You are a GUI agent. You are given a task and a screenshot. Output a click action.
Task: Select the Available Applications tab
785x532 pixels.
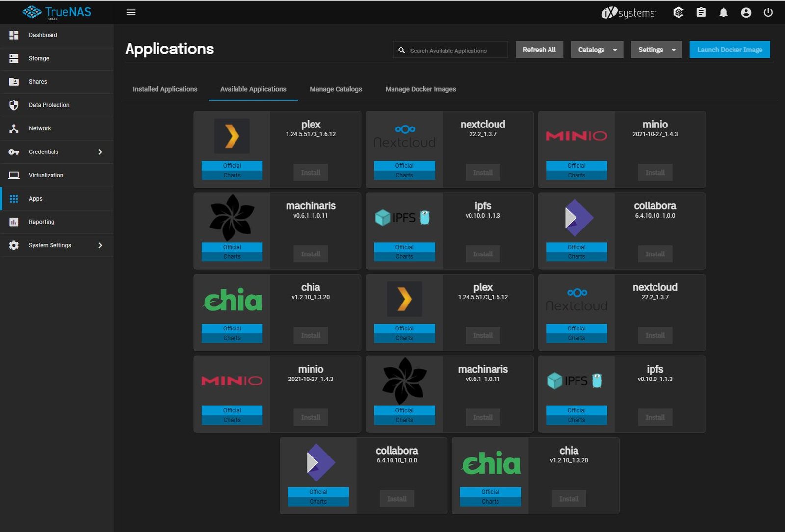coord(253,89)
